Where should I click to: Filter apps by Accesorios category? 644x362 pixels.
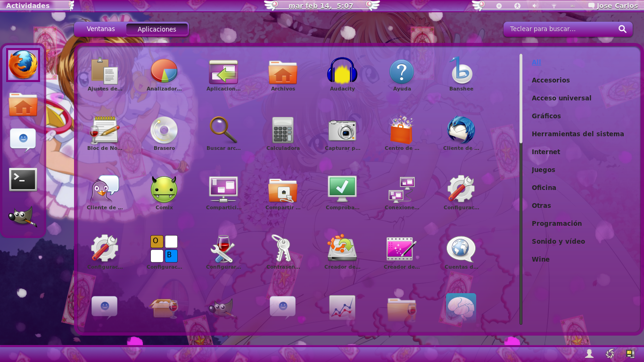point(551,80)
